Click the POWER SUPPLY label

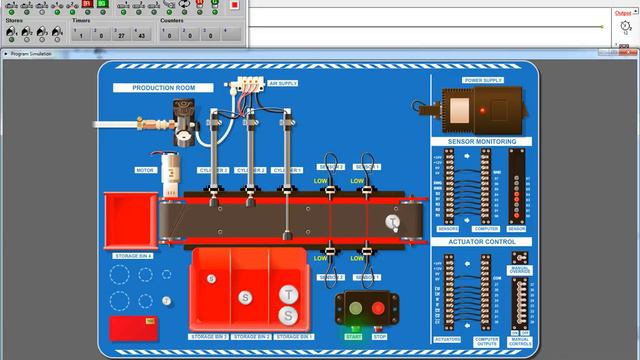tap(483, 80)
